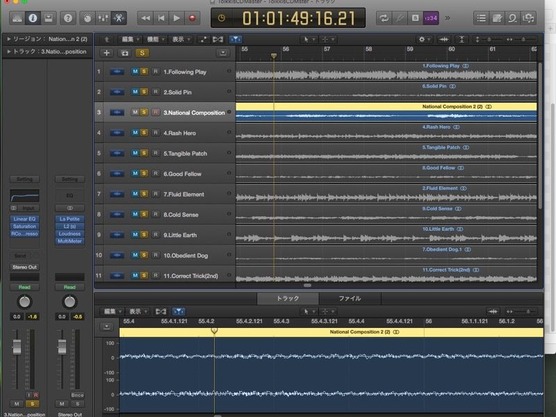Click the Loudness plug-in slot

pyautogui.click(x=70, y=234)
